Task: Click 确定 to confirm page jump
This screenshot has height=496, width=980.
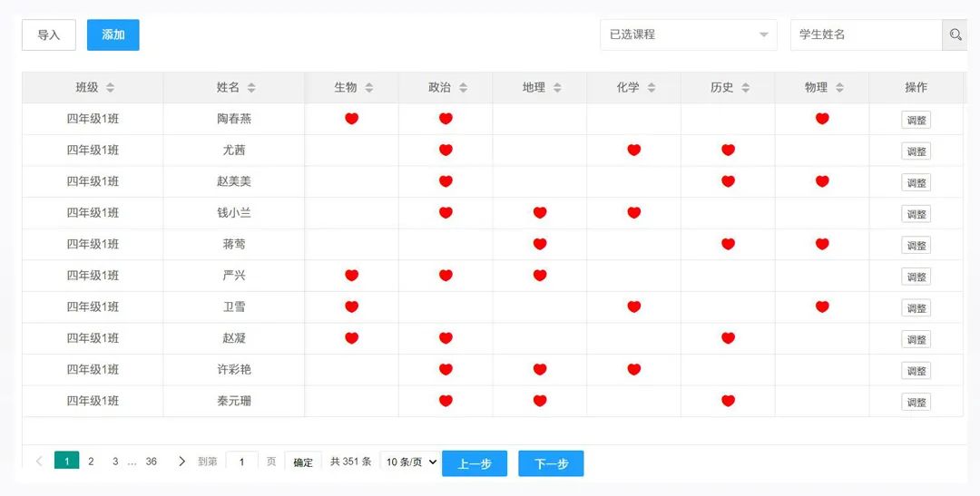Action: 303,462
